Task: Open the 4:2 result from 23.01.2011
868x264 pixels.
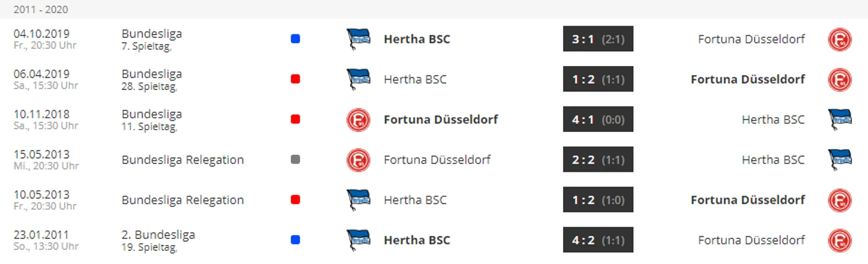Action: [x=598, y=240]
